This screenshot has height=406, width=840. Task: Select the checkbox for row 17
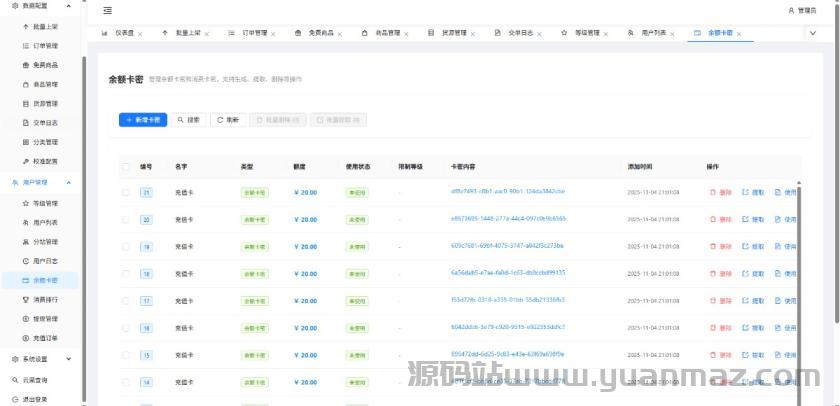tap(126, 300)
